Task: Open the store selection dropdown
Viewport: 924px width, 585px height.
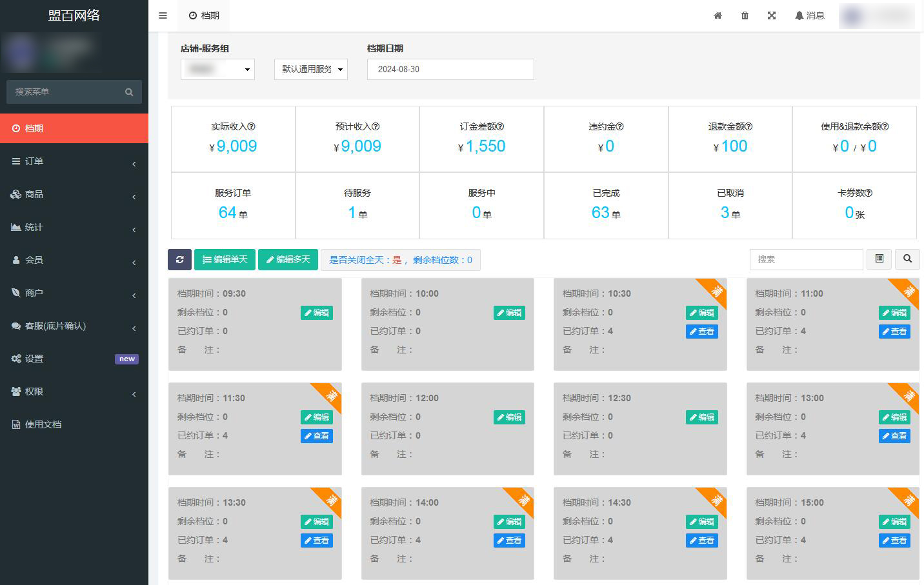Action: pyautogui.click(x=217, y=69)
